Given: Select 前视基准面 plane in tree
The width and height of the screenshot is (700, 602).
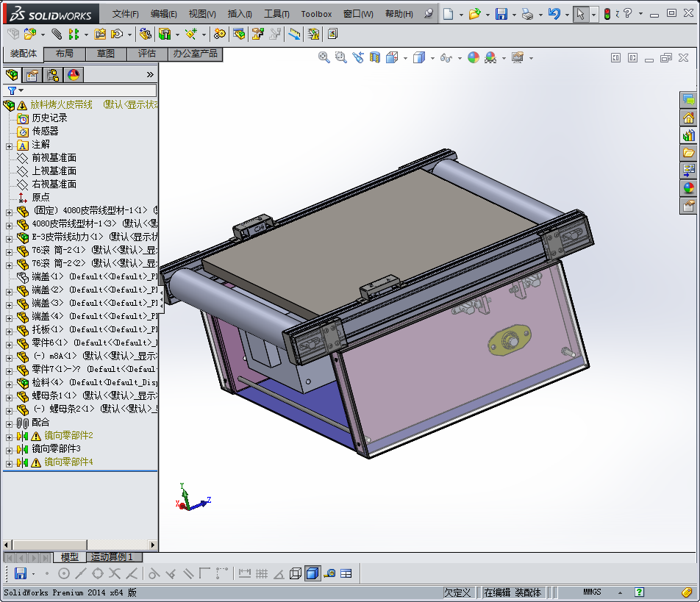Looking at the screenshot, I should pyautogui.click(x=54, y=158).
